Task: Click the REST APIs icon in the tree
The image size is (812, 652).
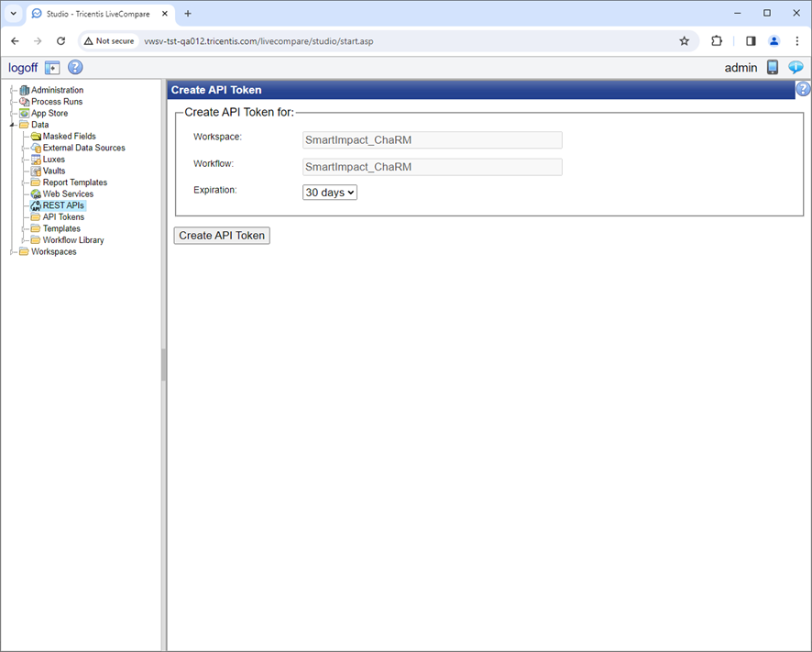Action: 36,205
